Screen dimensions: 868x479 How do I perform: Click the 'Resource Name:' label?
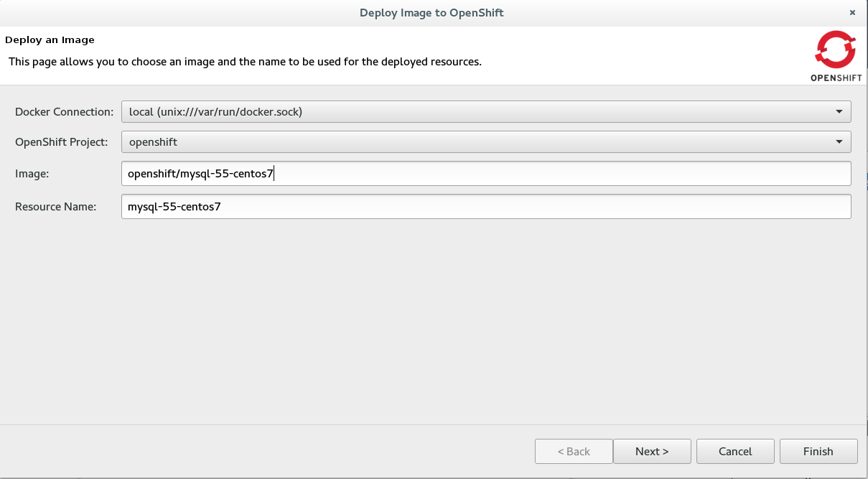point(55,207)
